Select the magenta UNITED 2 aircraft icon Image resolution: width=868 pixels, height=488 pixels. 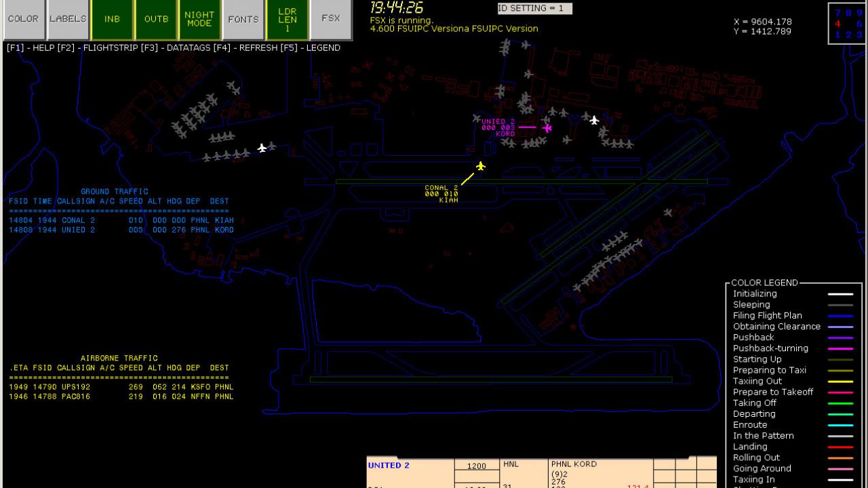[x=547, y=127]
